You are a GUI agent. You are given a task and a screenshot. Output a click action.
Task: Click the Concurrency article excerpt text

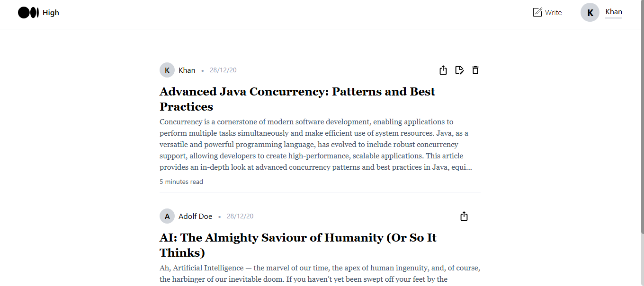pos(316,144)
